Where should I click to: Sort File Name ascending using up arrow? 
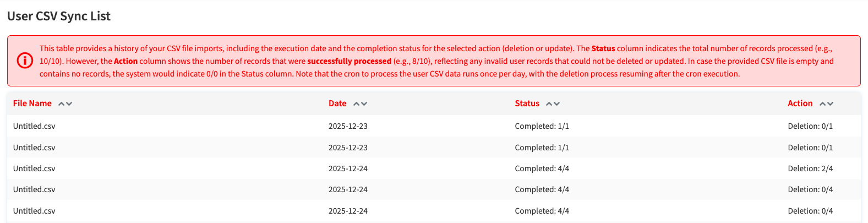[62, 104]
